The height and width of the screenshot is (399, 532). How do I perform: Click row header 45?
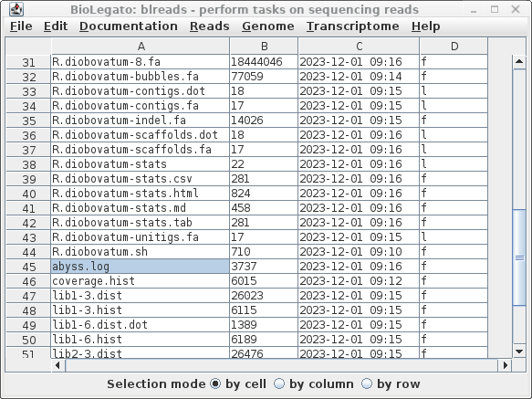point(28,267)
